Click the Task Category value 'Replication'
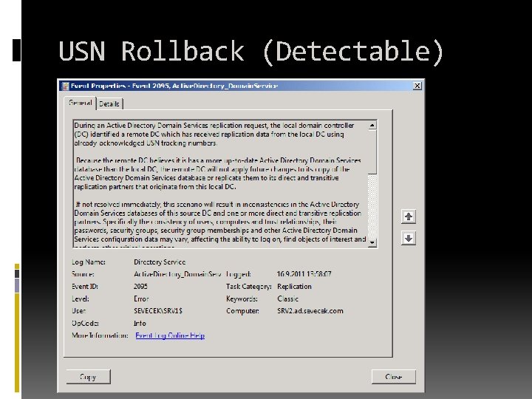532x399 pixels. (294, 287)
